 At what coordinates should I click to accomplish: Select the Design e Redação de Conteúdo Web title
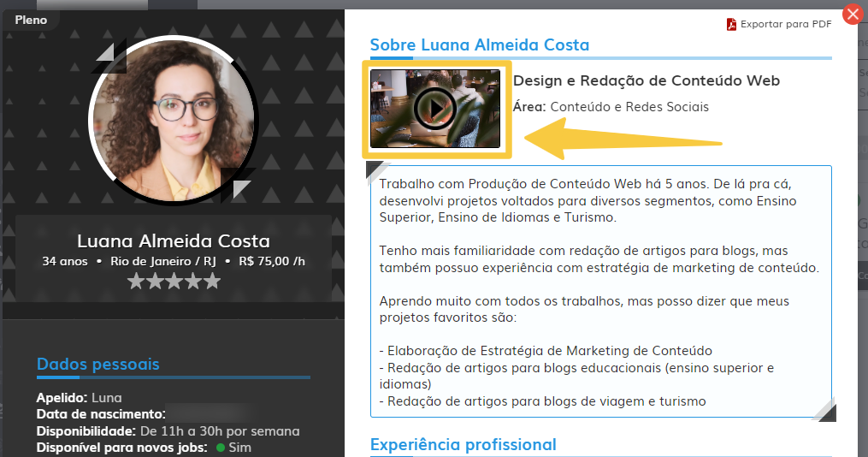point(646,81)
